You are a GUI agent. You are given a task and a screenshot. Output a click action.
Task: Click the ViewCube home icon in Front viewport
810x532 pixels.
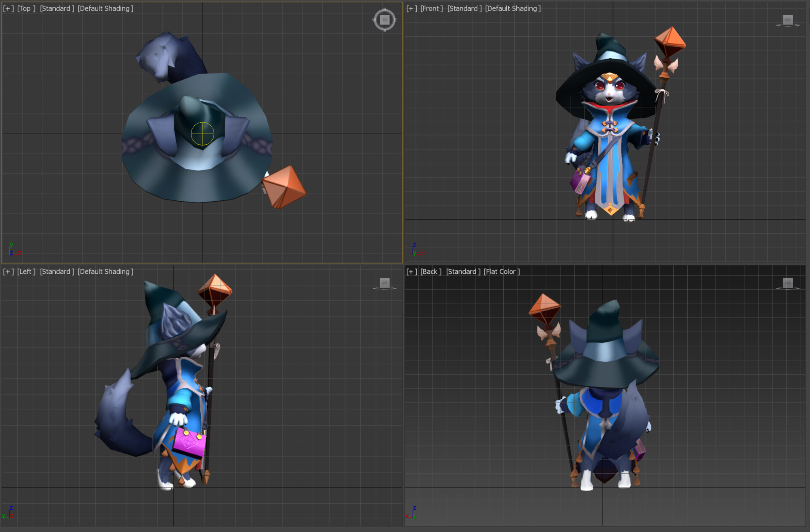tap(788, 19)
